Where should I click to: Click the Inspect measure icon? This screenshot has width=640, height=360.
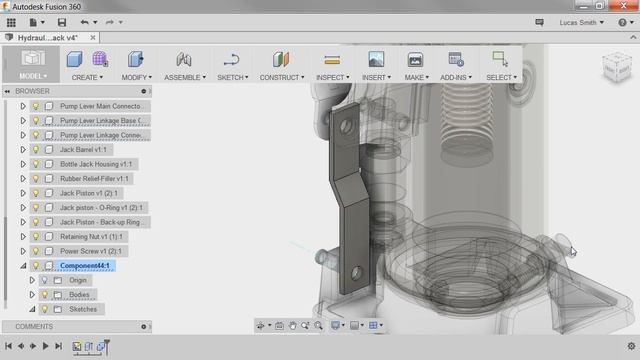(x=332, y=60)
